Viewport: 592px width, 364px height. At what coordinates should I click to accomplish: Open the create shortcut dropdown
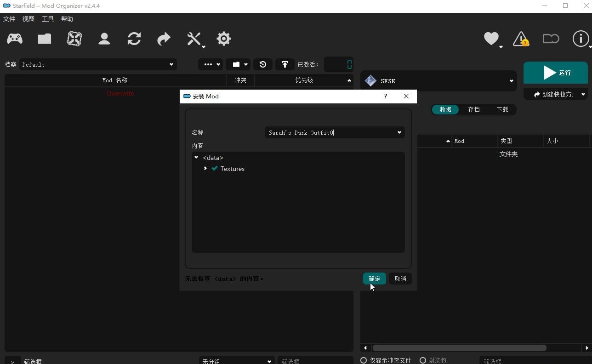pos(556,94)
